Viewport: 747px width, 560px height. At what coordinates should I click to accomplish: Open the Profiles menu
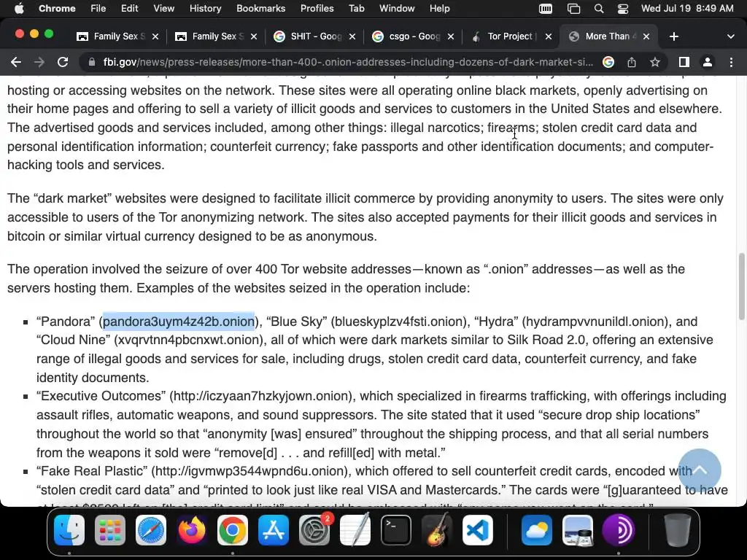click(x=317, y=8)
